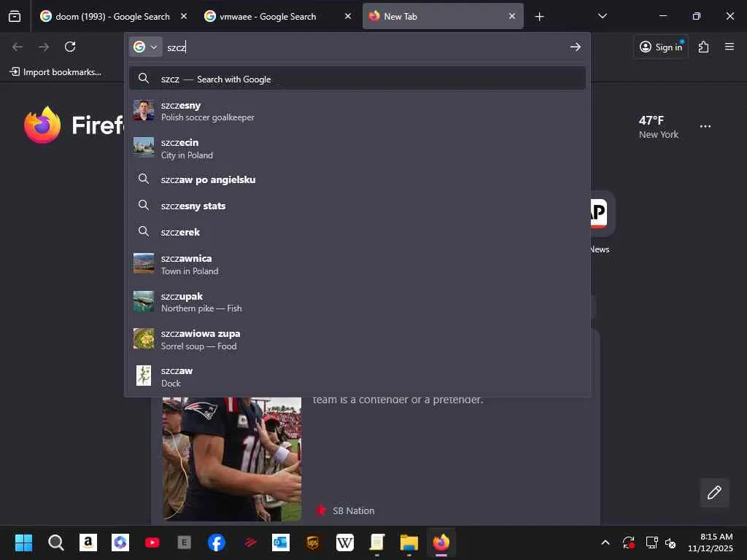The width and height of the screenshot is (747, 560).
Task: Open the sync status tray icon
Action: [x=628, y=542]
